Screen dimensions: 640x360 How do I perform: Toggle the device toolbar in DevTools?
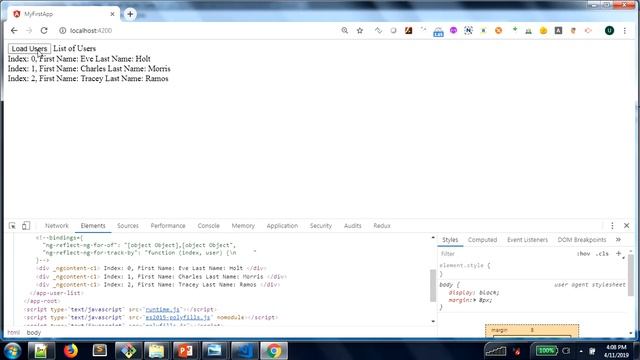tap(26, 226)
